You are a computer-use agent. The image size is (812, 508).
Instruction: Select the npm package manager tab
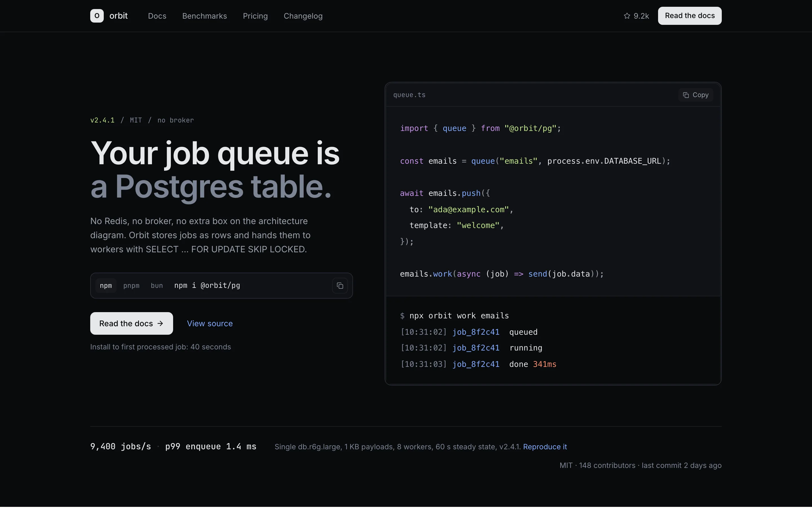(x=106, y=286)
